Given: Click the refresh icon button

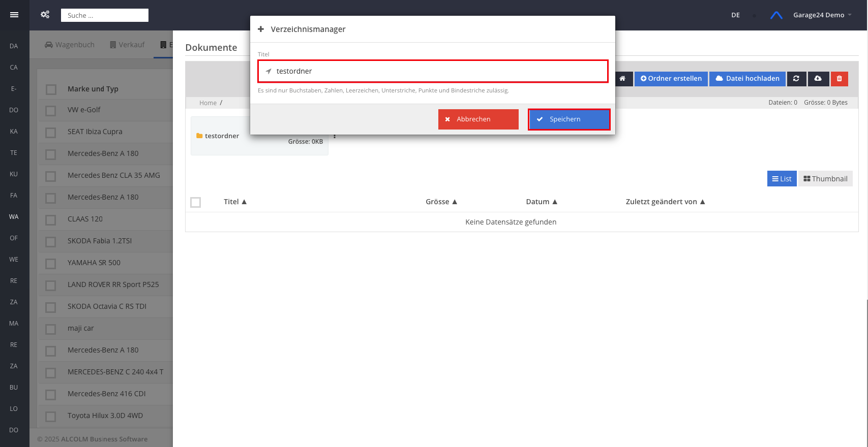Looking at the screenshot, I should pyautogui.click(x=796, y=79).
